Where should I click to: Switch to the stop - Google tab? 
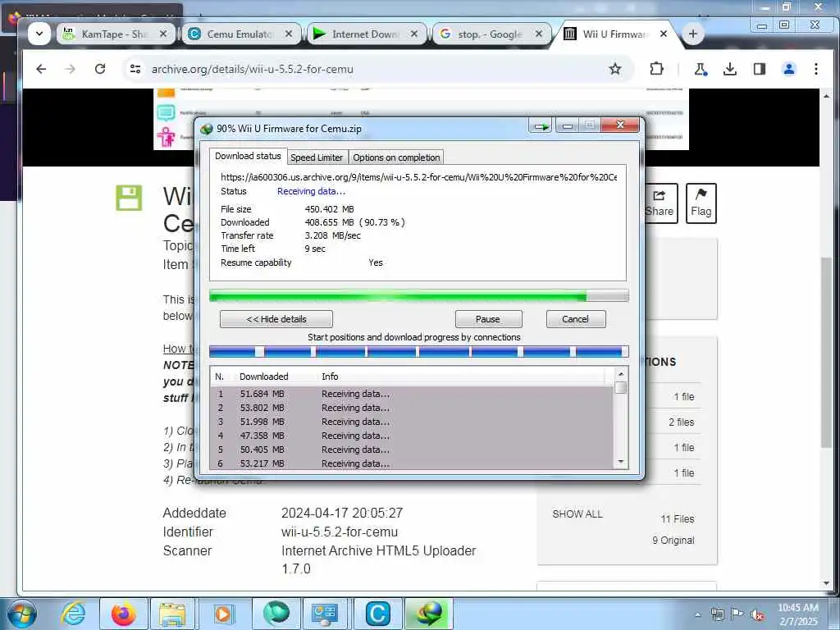(491, 34)
